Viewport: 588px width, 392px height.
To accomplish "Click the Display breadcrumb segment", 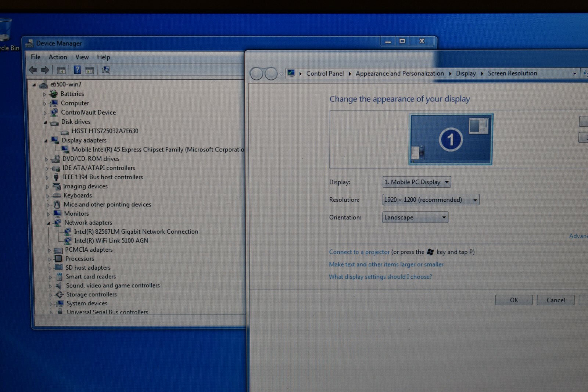I will (466, 73).
